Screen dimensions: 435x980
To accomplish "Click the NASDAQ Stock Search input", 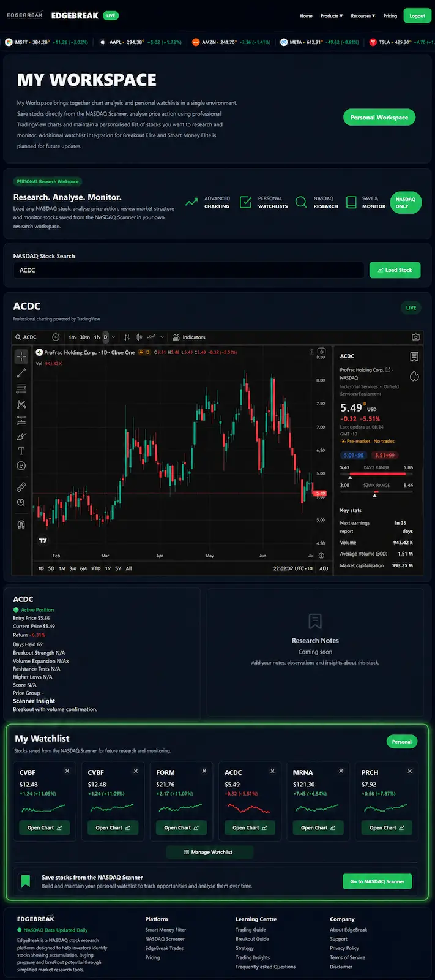I will (x=189, y=270).
